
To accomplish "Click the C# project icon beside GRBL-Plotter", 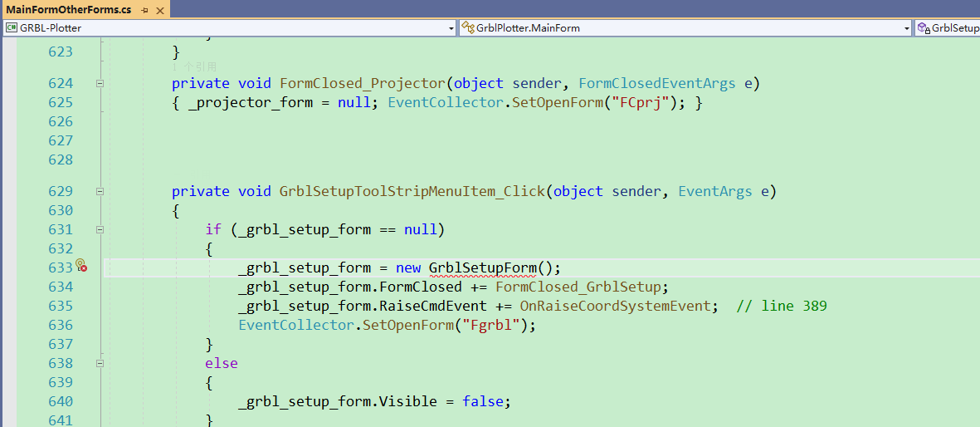I will coord(12,28).
